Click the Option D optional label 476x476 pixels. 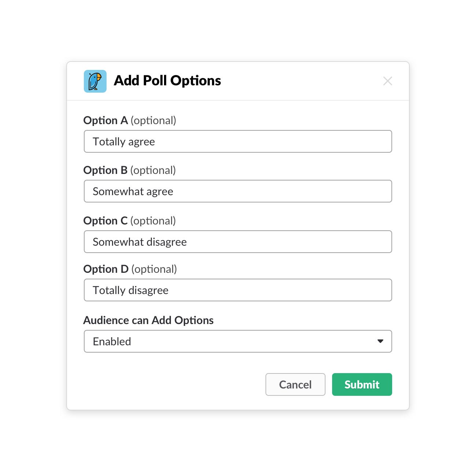click(x=130, y=269)
